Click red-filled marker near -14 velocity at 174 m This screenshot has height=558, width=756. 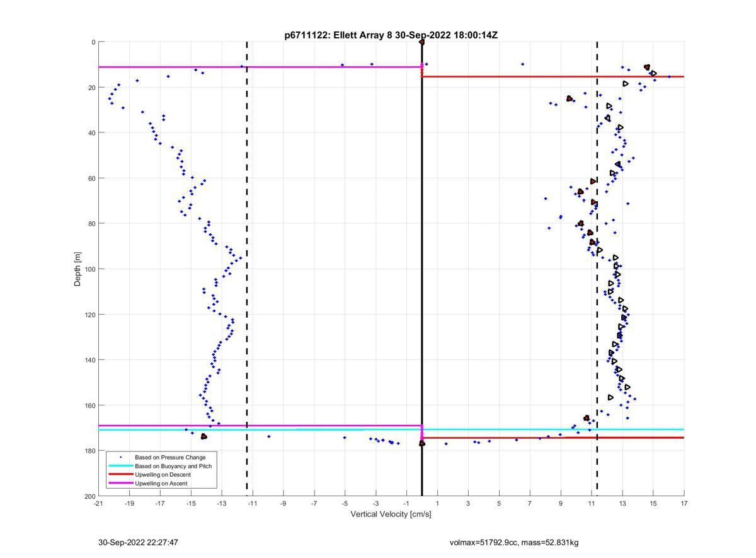click(203, 436)
